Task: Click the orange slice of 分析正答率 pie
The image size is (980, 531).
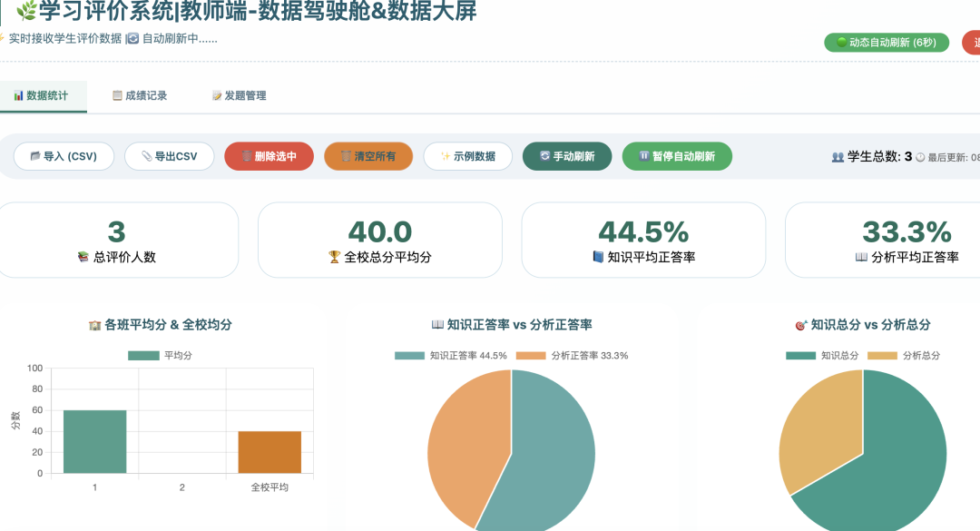Action: coord(465,444)
